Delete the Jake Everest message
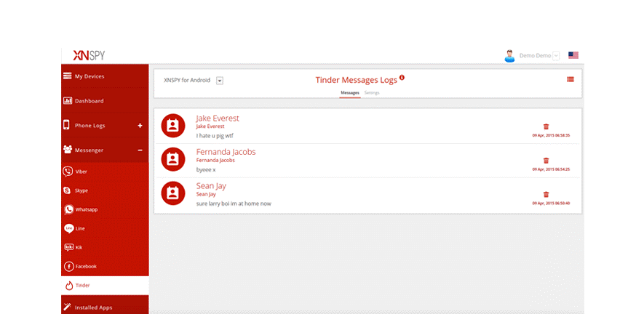 [x=546, y=126]
